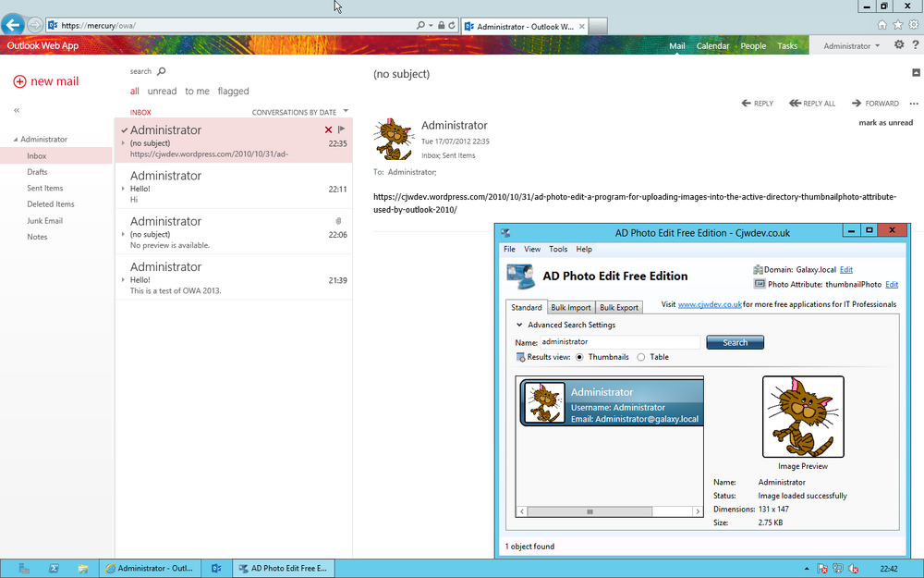Click Edit link next to Domain Galaxy.local
The width and height of the screenshot is (924, 578).
point(846,269)
